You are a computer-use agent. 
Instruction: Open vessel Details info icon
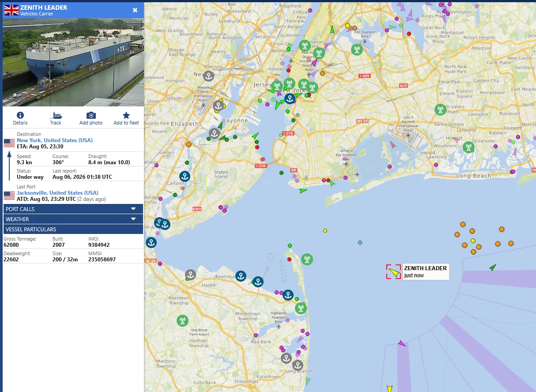pyautogui.click(x=20, y=115)
